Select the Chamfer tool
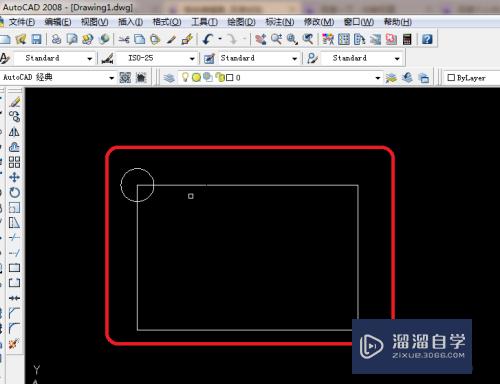500x384 pixels. pyautogui.click(x=15, y=313)
